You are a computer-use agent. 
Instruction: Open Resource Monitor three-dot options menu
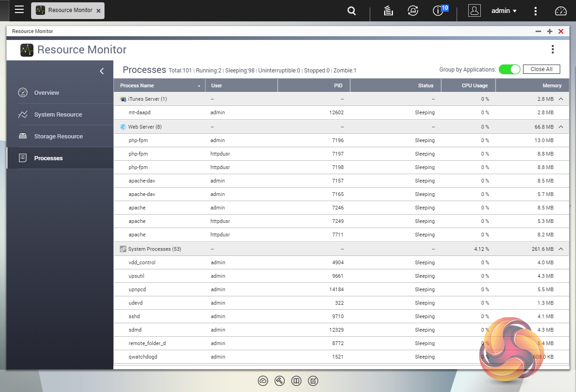pos(552,50)
